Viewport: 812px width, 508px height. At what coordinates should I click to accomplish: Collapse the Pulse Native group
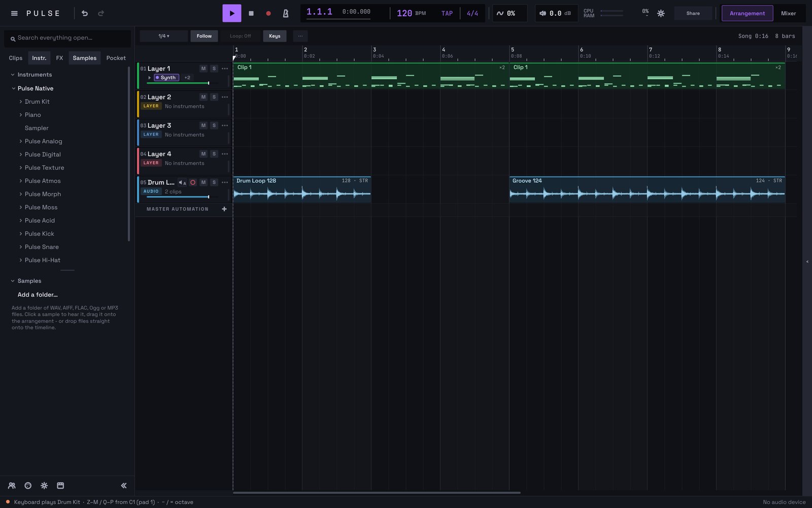(x=13, y=88)
